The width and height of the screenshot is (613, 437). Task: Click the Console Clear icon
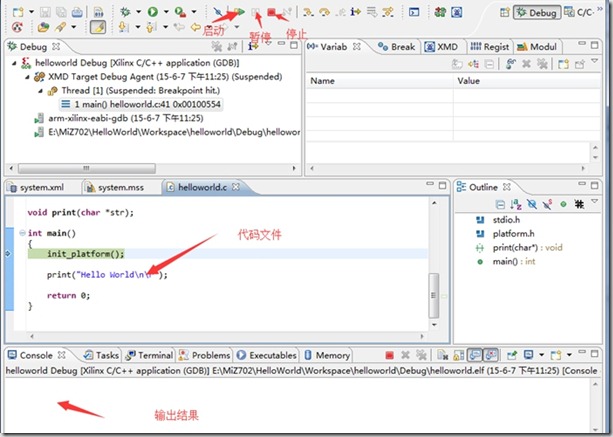tap(443, 355)
